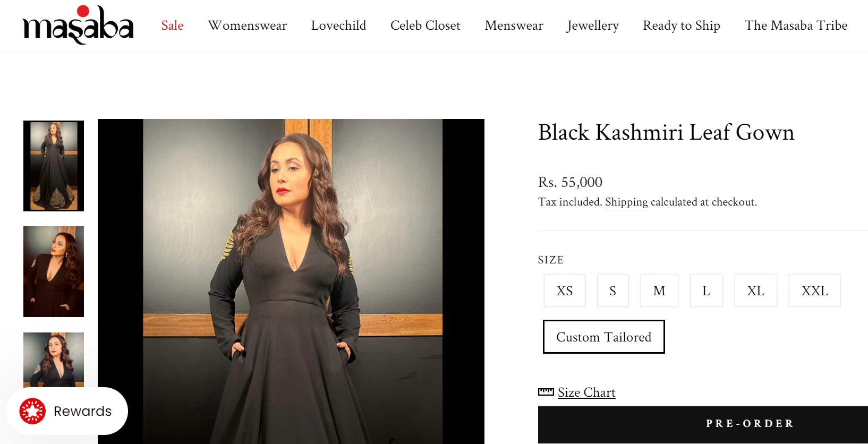Open the Sale menu item
The width and height of the screenshot is (868, 444).
172,25
